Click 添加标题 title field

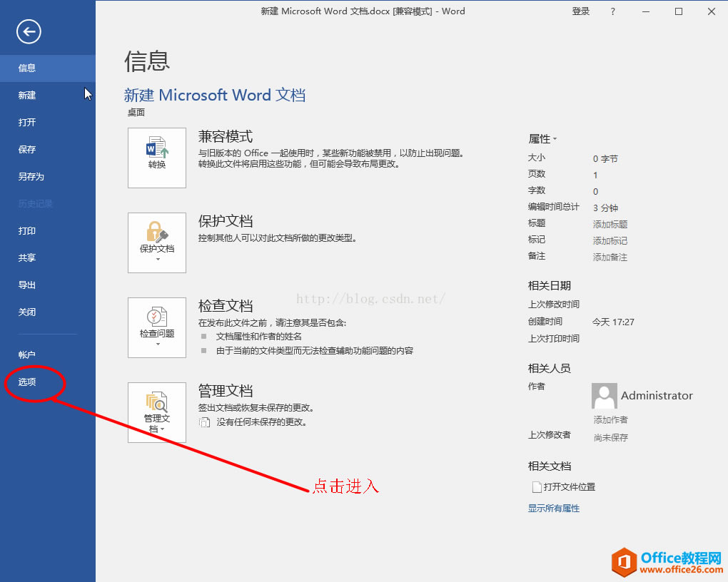pos(610,225)
